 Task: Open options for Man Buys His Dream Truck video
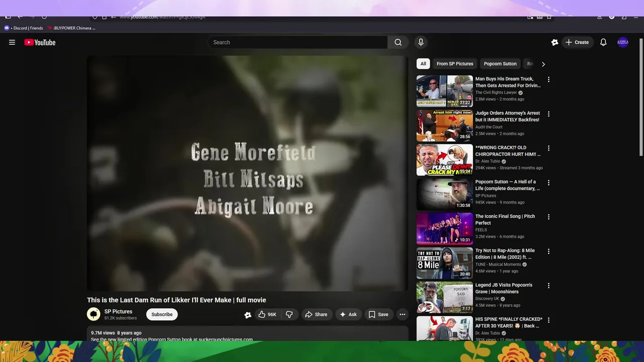548,79
